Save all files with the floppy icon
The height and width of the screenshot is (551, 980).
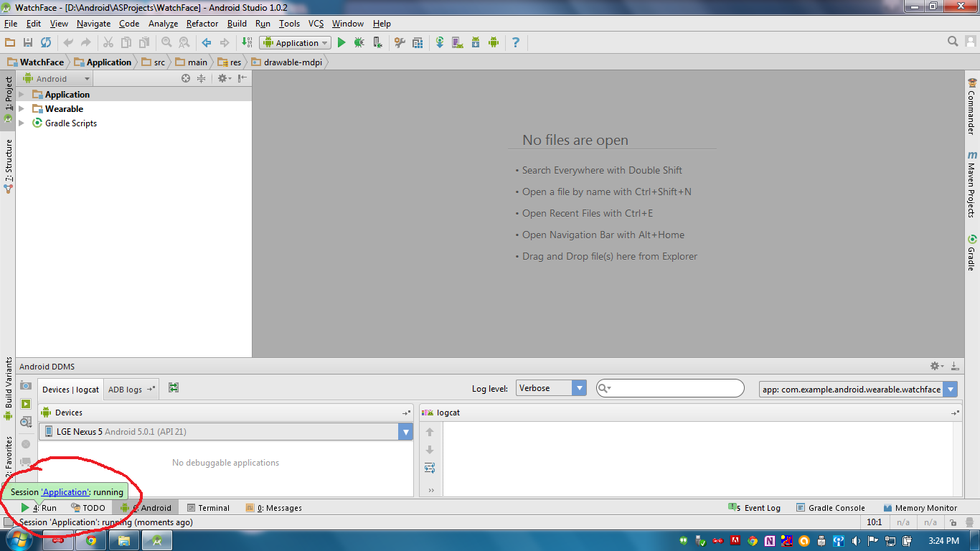tap(28, 43)
